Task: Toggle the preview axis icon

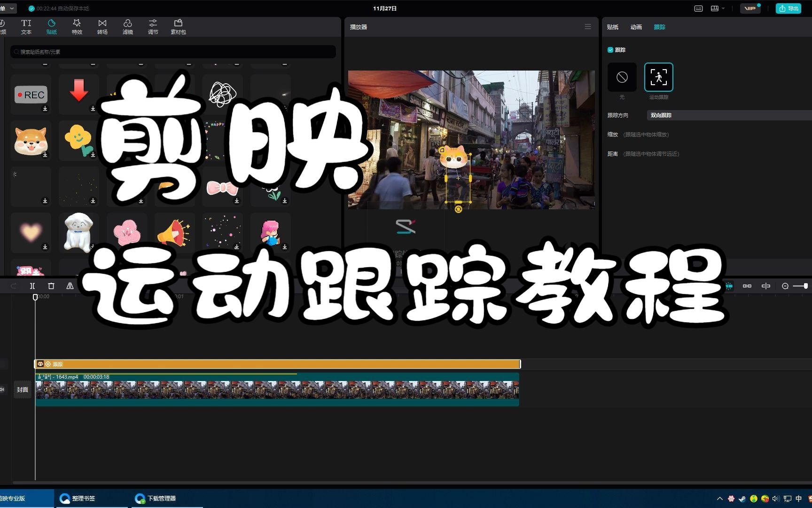Action: tap(766, 286)
